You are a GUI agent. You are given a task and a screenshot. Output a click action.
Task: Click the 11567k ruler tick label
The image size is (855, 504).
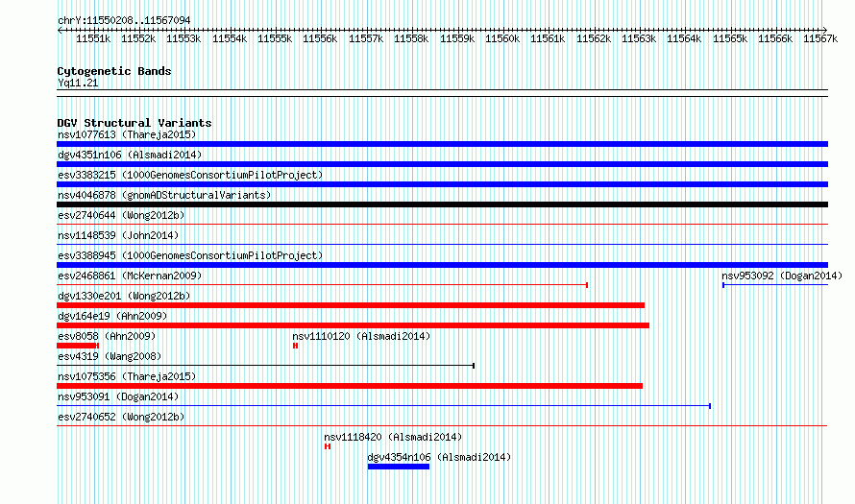click(x=820, y=39)
